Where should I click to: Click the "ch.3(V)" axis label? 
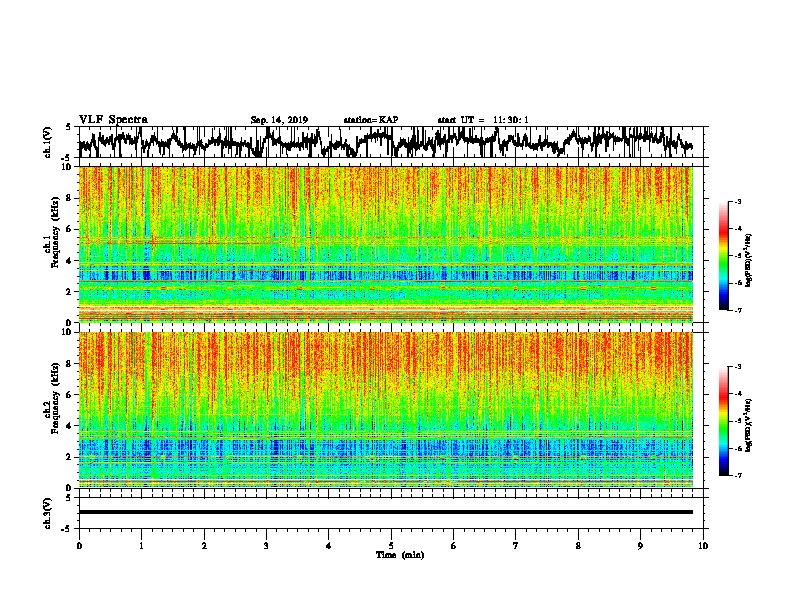pyautogui.click(x=47, y=514)
